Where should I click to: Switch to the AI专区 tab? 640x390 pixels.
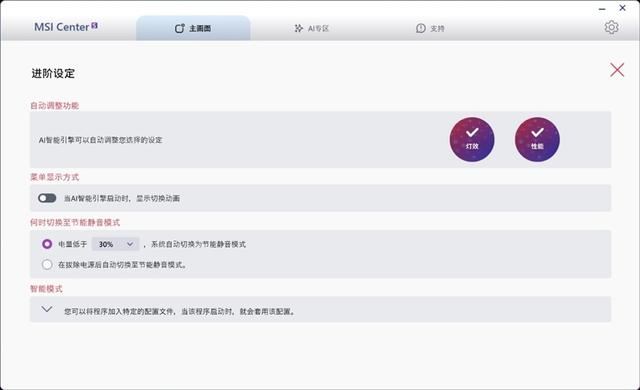click(x=311, y=28)
